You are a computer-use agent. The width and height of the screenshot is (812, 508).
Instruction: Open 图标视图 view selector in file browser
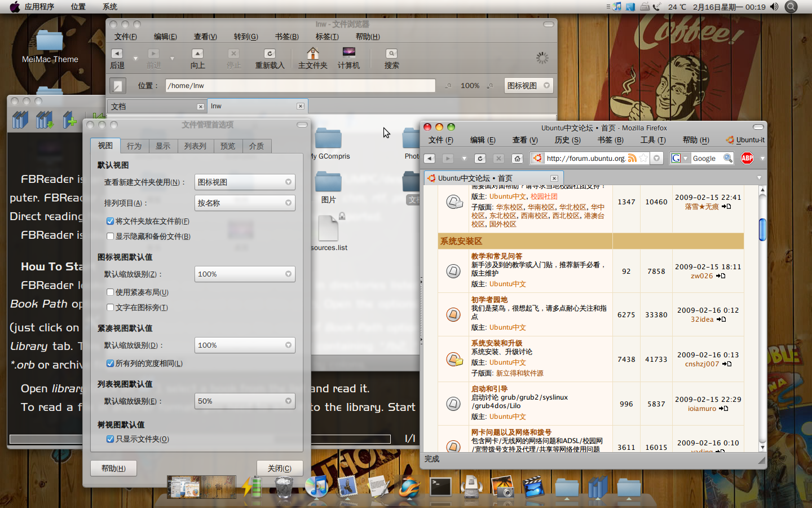click(x=528, y=86)
